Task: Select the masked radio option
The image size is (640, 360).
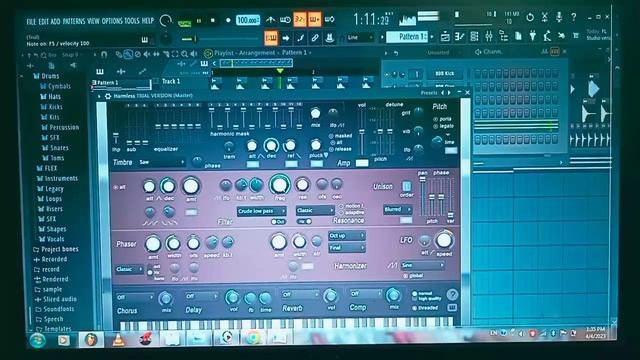Action: point(341,136)
